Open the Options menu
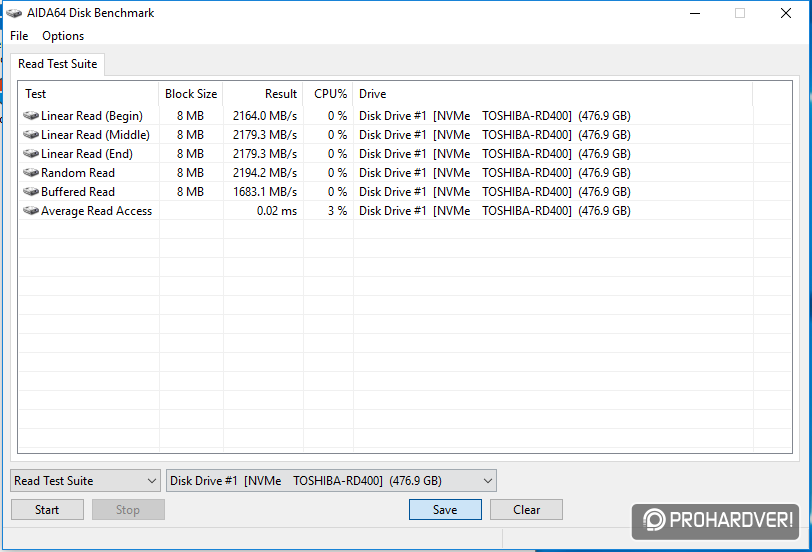This screenshot has height=552, width=812. coord(63,36)
